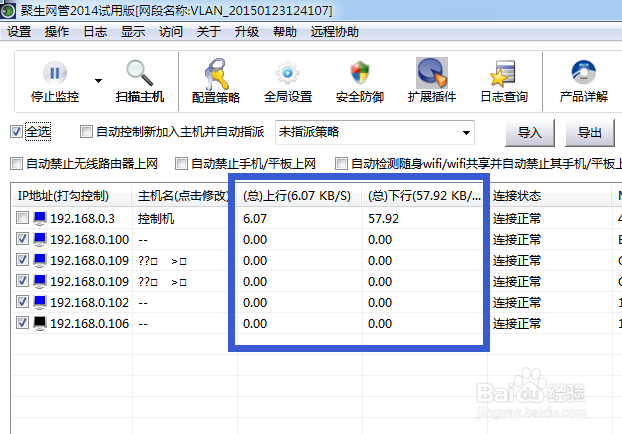Select the IP address 192.168.0.100
622x434 pixels.
click(90, 240)
